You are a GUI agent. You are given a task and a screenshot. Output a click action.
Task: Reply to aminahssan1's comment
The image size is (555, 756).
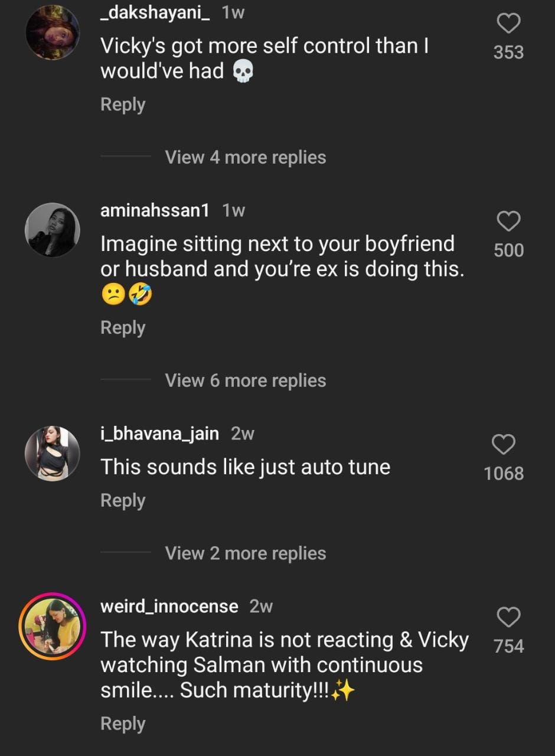point(123,328)
